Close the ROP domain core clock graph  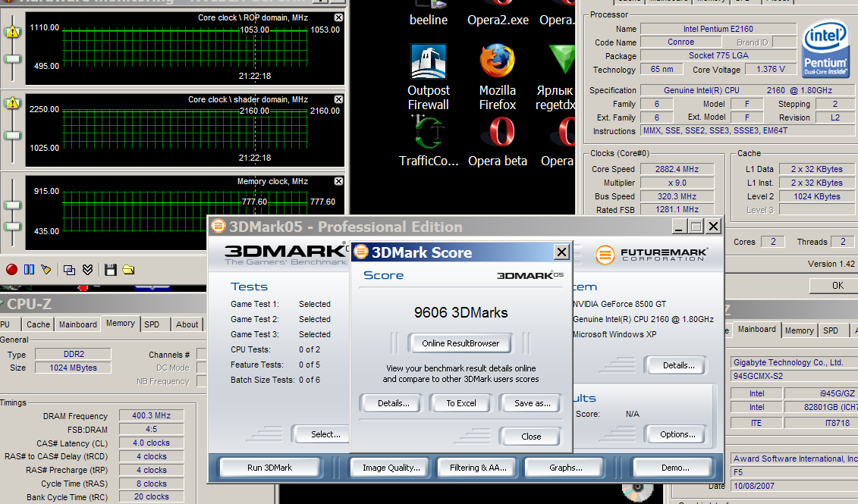pyautogui.click(x=338, y=17)
